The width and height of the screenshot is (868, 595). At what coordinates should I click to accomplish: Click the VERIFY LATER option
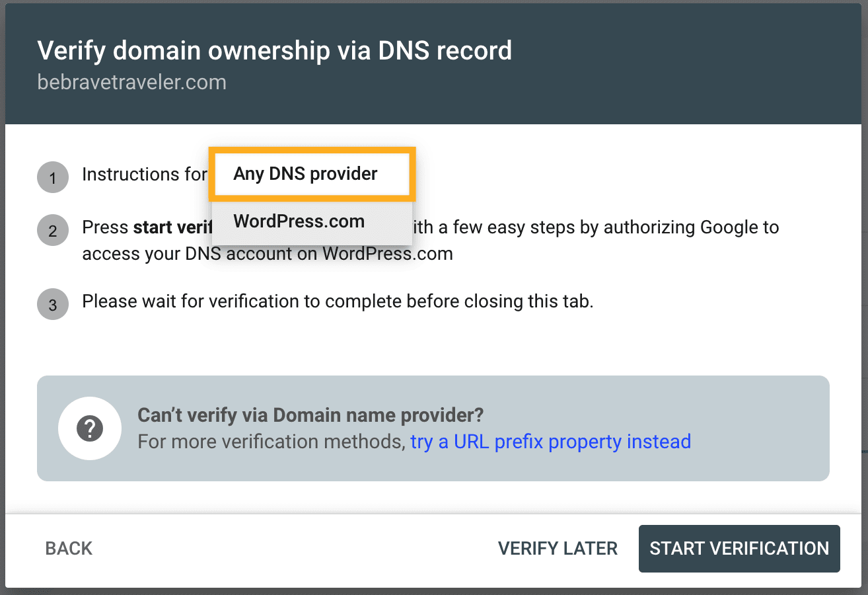point(558,548)
